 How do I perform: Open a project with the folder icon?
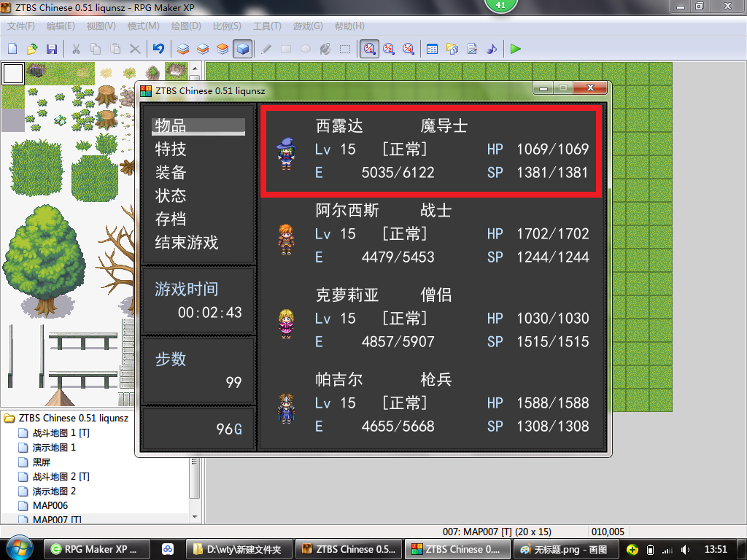coord(32,49)
